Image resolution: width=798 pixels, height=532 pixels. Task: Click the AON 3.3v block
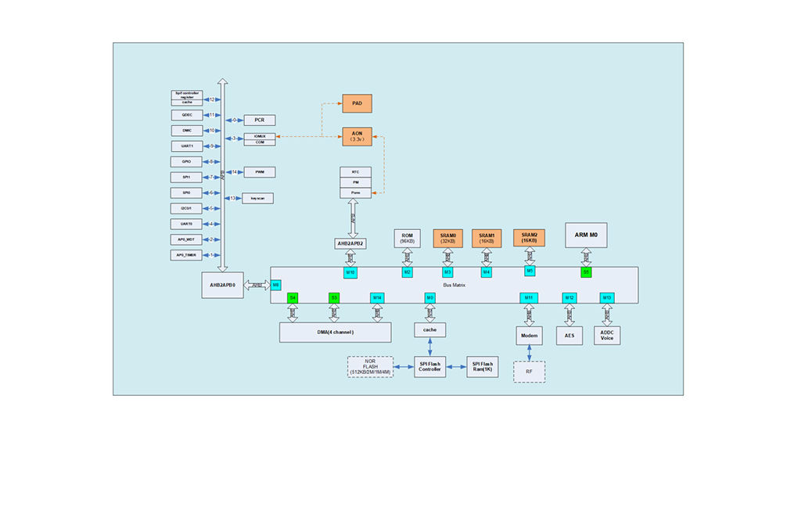[x=357, y=136]
